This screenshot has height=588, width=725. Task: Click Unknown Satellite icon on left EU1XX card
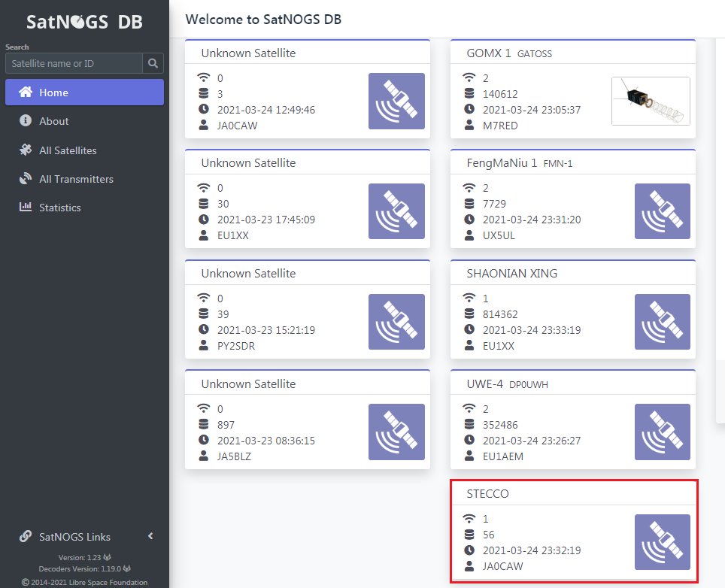pos(396,211)
